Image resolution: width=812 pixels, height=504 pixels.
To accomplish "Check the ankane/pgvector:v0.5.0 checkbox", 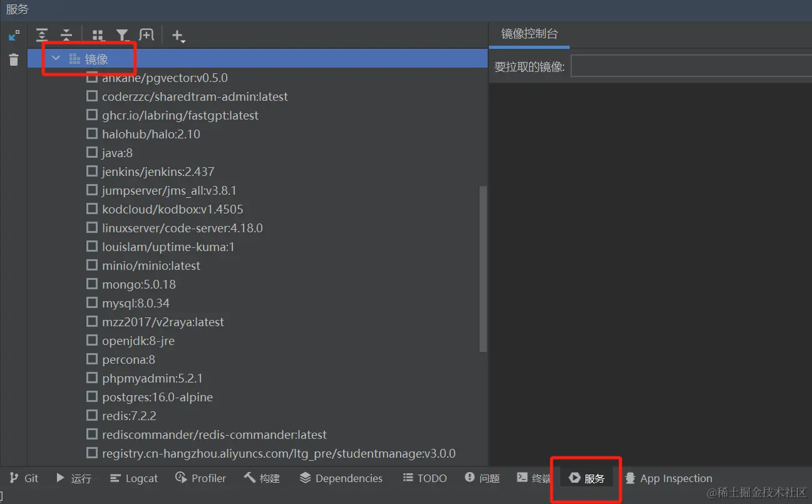I will [x=92, y=77].
